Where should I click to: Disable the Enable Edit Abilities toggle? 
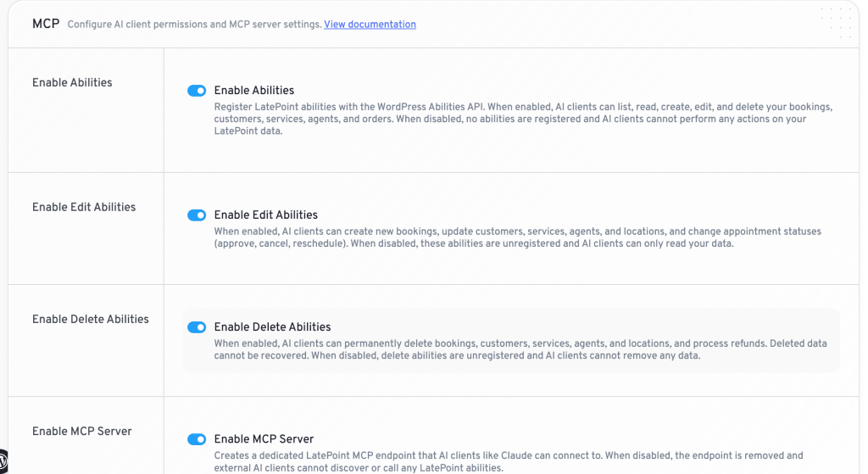(x=197, y=215)
